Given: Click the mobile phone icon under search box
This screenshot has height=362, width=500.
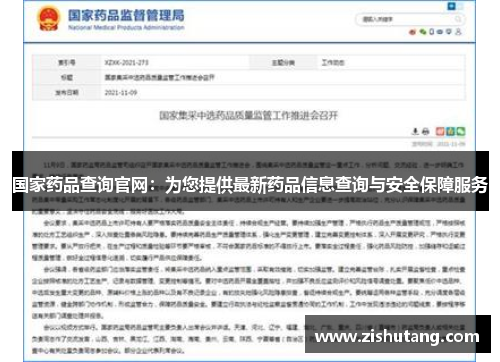Looking at the screenshot, I should [432, 32].
